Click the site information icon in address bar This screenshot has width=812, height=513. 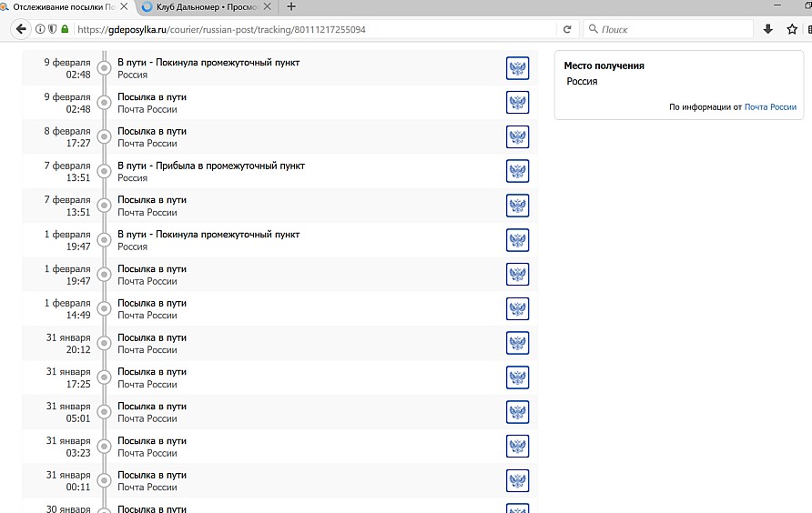40,29
